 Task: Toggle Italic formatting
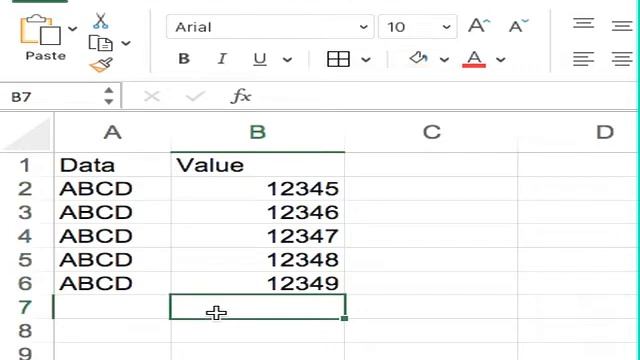tap(222, 59)
